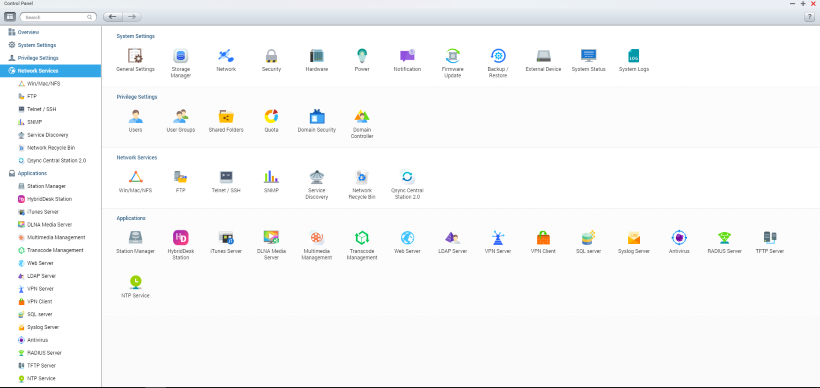The width and height of the screenshot is (820, 388).
Task: Open FTP icon in main panel
Action: [x=180, y=177]
